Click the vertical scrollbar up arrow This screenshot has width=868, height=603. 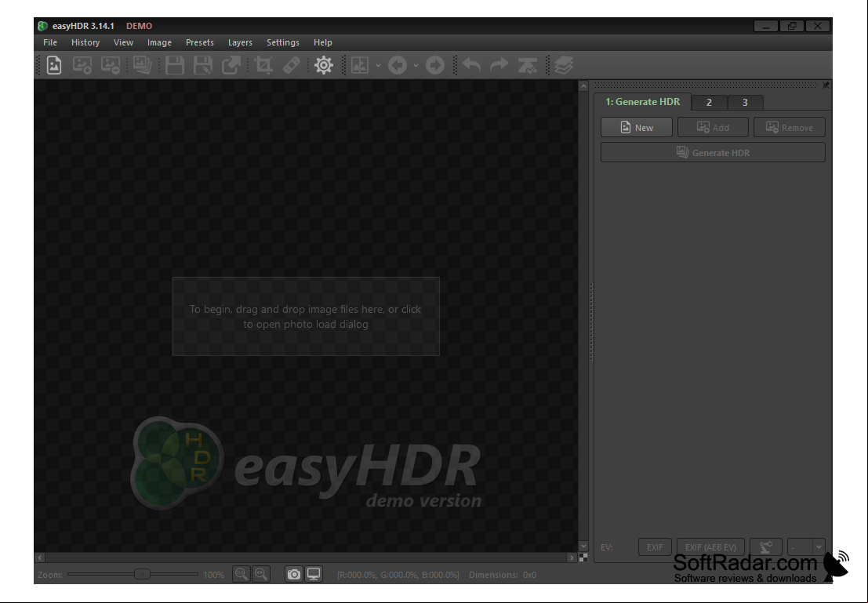(x=583, y=85)
